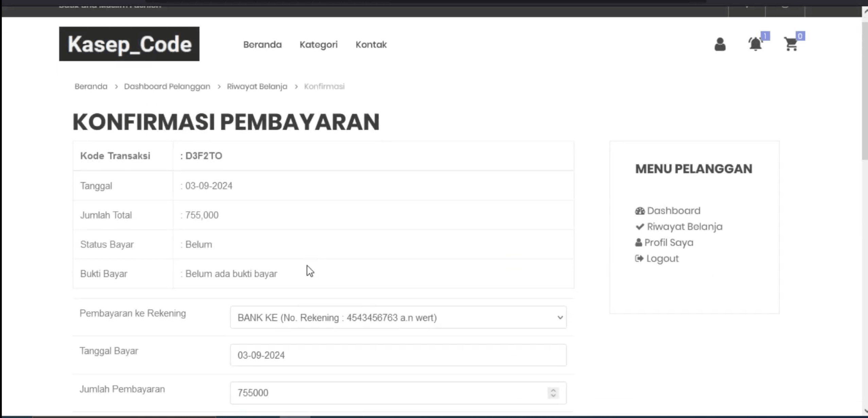Open the notification bell icon
The height and width of the screenshot is (418, 868).
click(755, 44)
